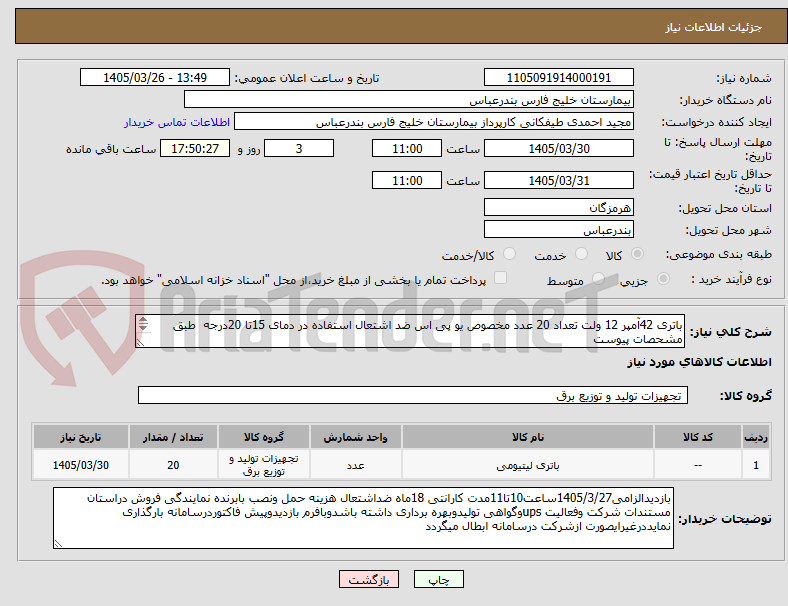Image resolution: width=788 pixels, height=606 pixels.
Task: Select the کالا/خدمت radio button
Action: pyautogui.click(x=509, y=254)
